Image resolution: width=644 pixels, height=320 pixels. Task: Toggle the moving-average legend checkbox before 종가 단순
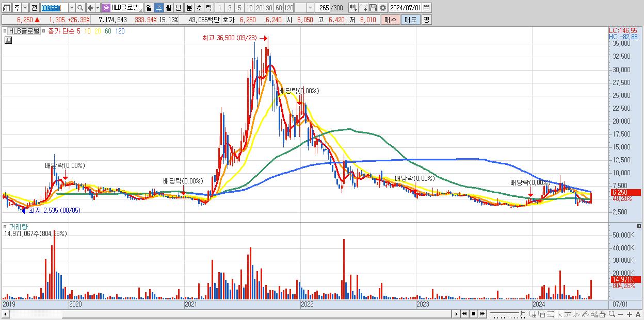point(44,31)
